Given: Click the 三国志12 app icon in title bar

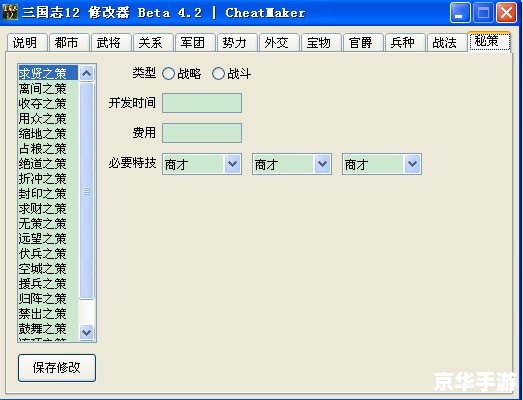Looking at the screenshot, I should [x=10, y=12].
